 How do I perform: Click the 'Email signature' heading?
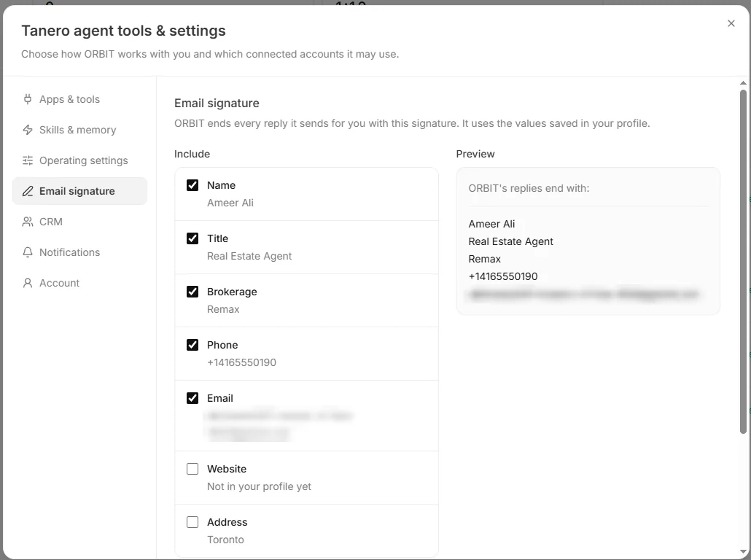coord(217,104)
